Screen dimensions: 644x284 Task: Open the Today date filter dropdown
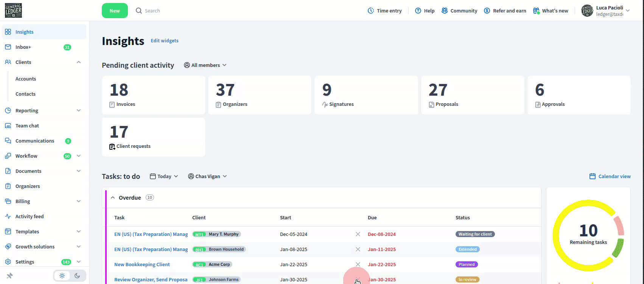click(x=164, y=176)
